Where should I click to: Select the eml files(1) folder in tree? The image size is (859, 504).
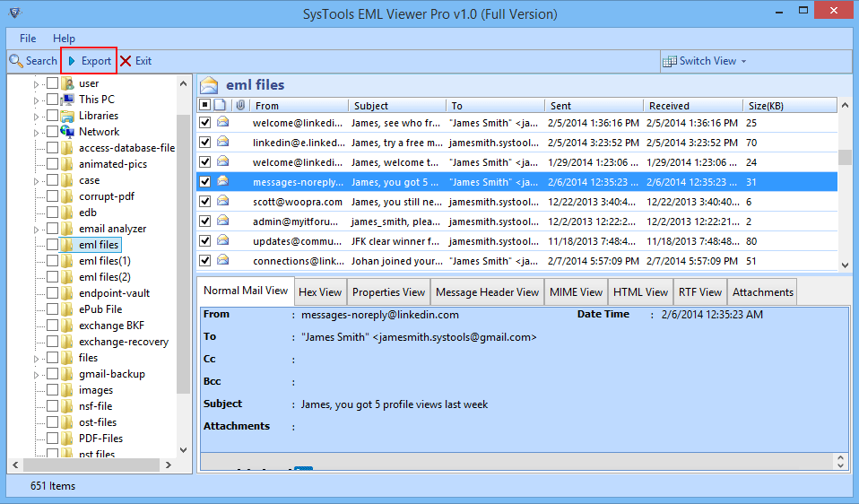(105, 261)
